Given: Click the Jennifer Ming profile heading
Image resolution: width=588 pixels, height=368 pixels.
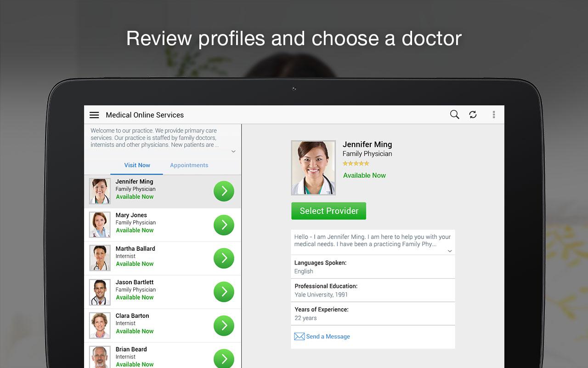Looking at the screenshot, I should click(367, 144).
